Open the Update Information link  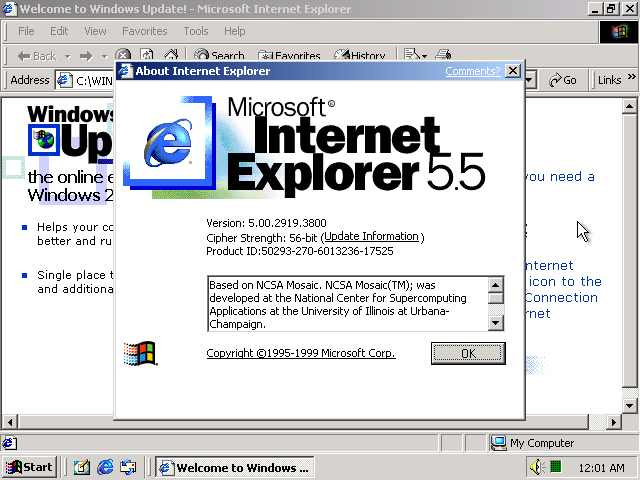coord(371,236)
